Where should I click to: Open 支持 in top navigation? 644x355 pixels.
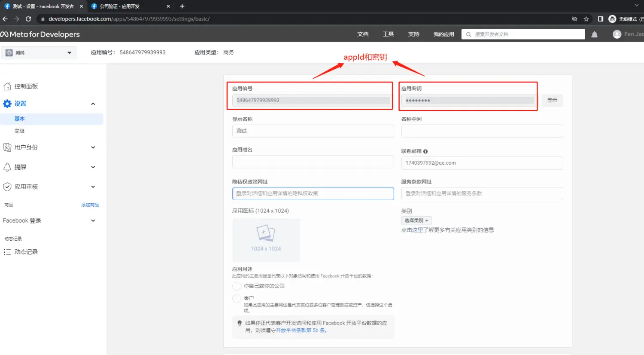click(x=413, y=34)
